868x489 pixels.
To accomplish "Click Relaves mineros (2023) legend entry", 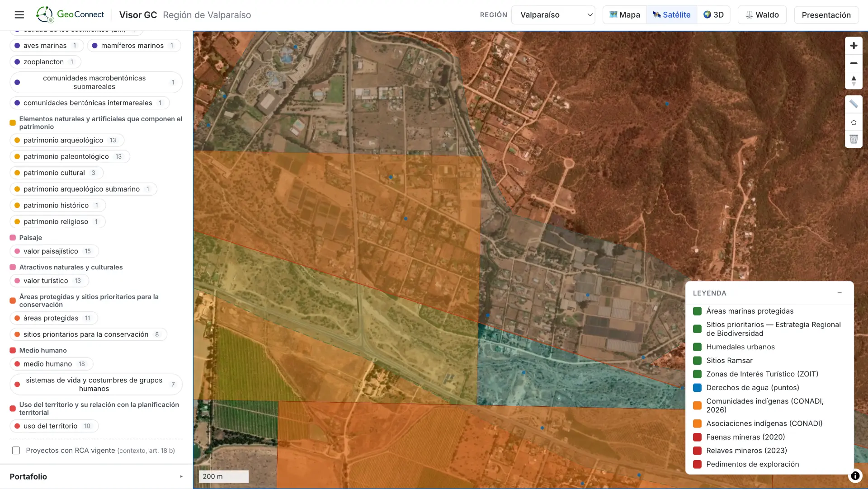I will coord(746,451).
